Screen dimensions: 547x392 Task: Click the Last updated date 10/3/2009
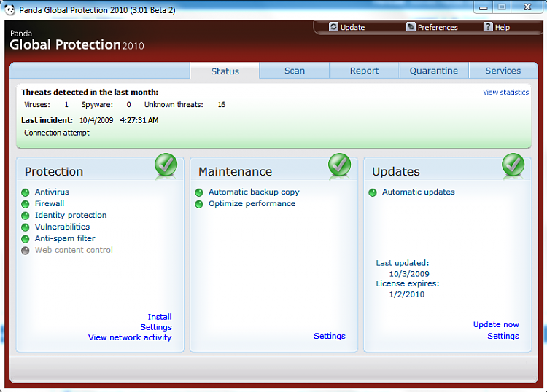coord(409,274)
